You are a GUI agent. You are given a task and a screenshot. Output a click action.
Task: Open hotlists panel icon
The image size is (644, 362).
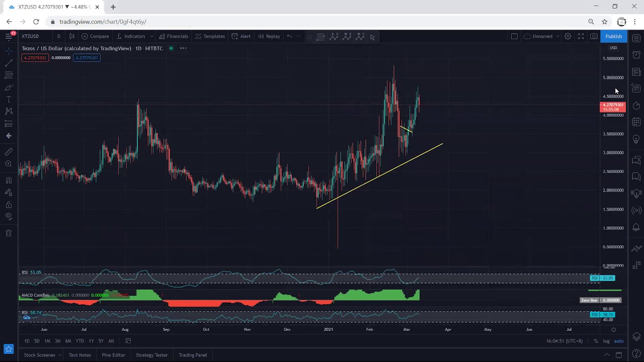coord(636,106)
